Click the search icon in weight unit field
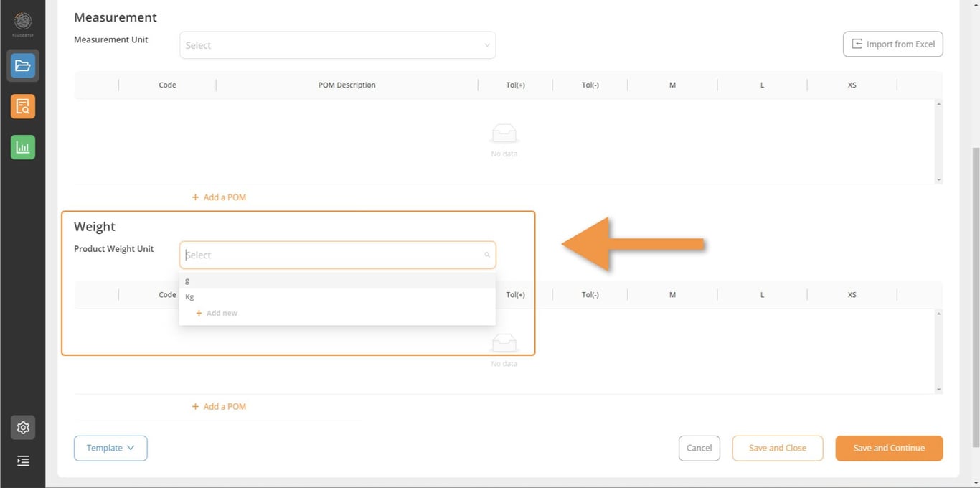Viewport: 980px width, 488px height. click(487, 255)
